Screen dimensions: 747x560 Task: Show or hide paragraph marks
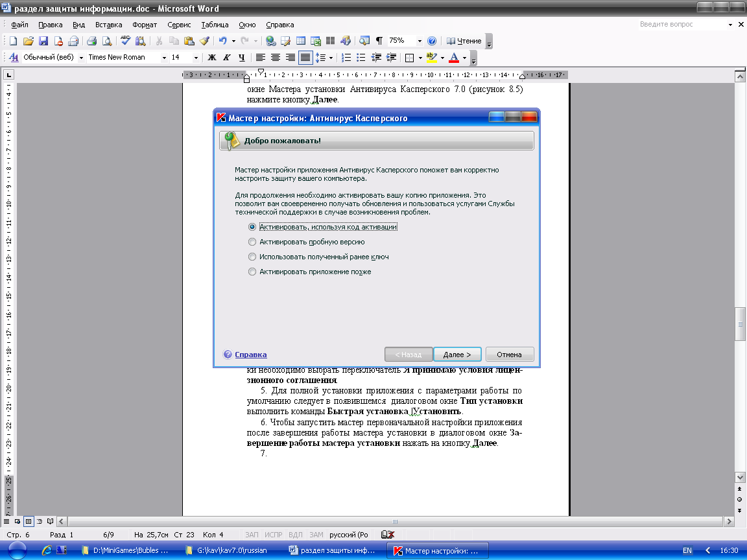(x=379, y=41)
